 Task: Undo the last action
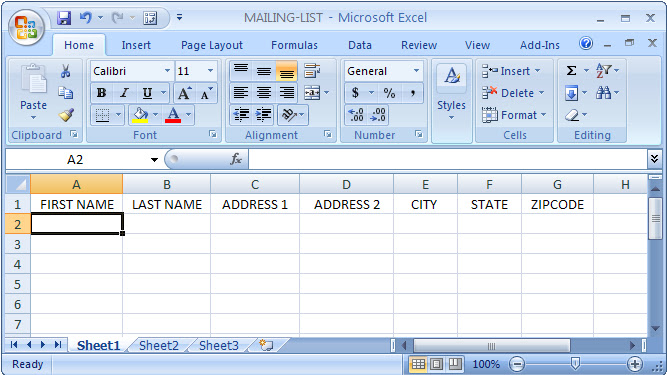86,18
